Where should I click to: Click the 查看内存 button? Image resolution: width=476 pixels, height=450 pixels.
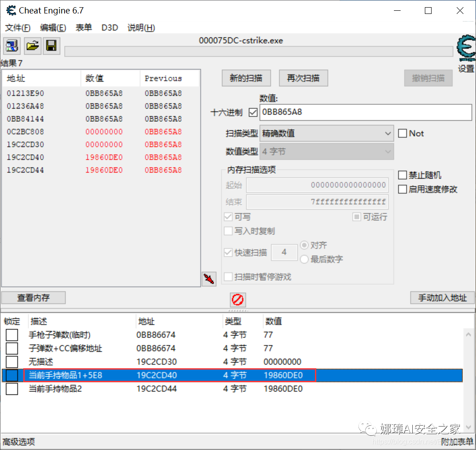coord(33,297)
